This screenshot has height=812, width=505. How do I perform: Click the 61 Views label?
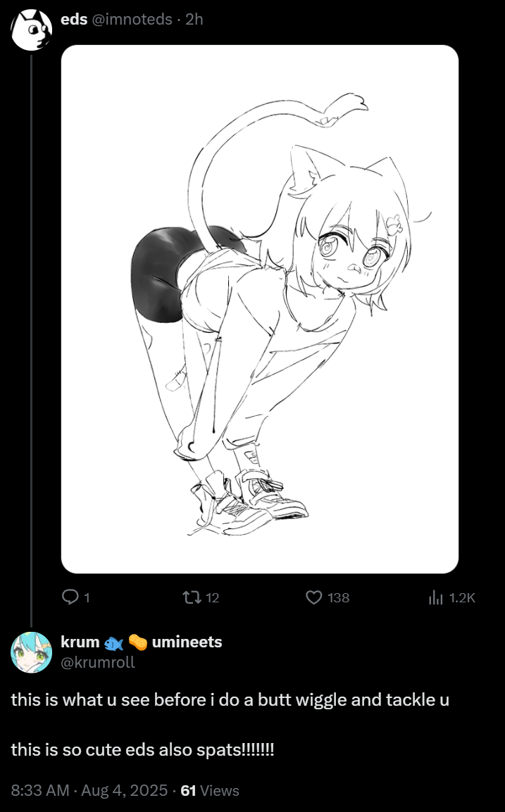point(210,790)
